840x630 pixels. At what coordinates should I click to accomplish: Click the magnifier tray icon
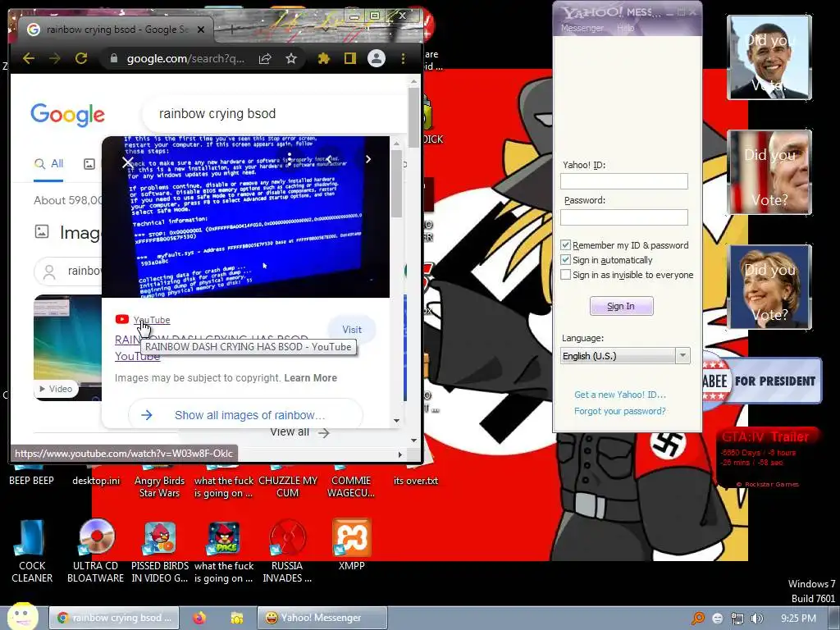coord(698,619)
